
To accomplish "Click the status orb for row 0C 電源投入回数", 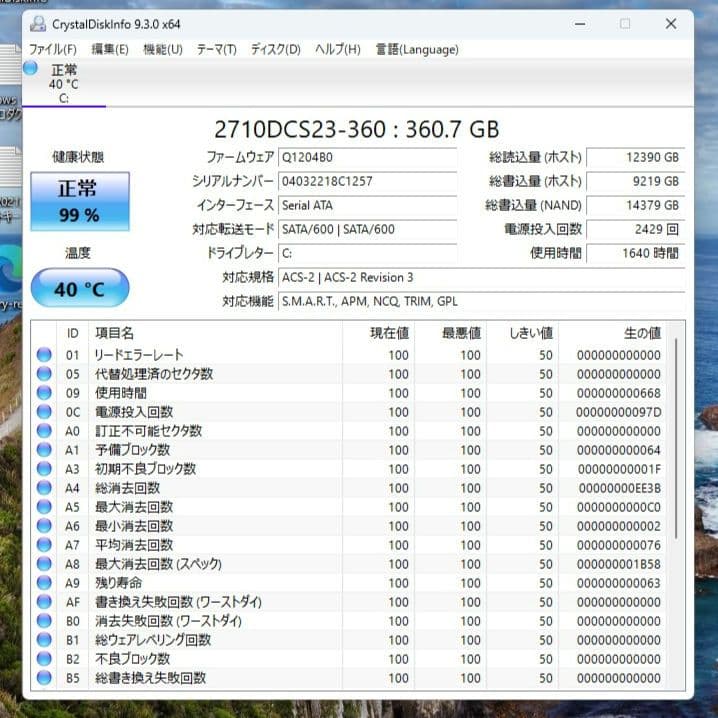I will coord(44,412).
